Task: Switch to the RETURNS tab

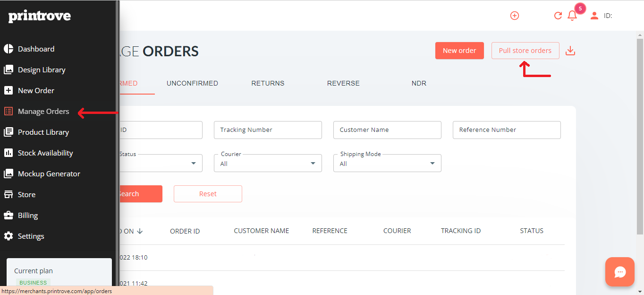Action: [268, 83]
